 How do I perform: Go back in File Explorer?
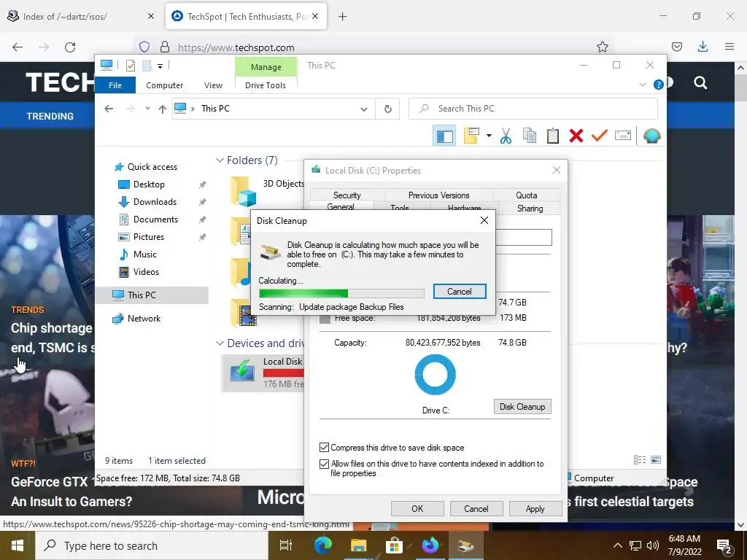click(x=109, y=109)
